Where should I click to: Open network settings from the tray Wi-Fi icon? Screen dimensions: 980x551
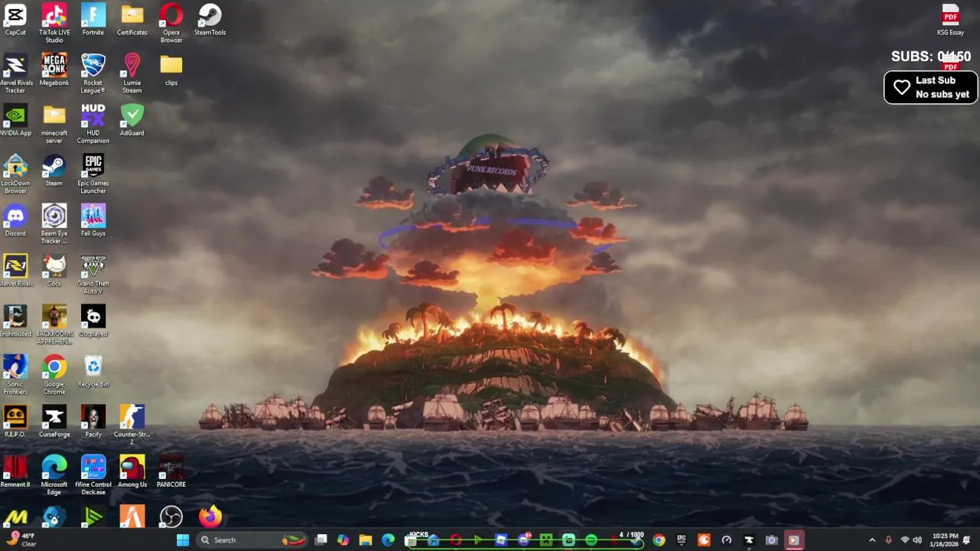[x=904, y=540]
